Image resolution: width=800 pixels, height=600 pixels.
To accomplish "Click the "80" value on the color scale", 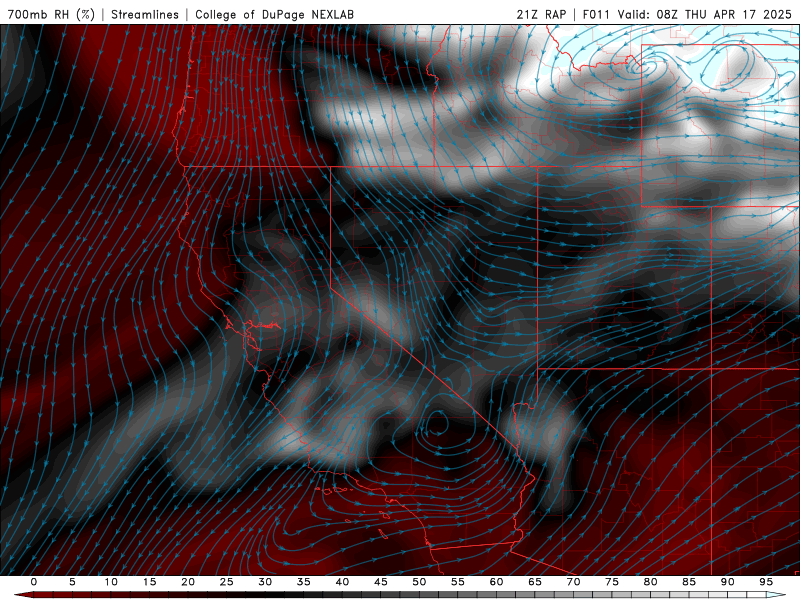I will point(650,582).
